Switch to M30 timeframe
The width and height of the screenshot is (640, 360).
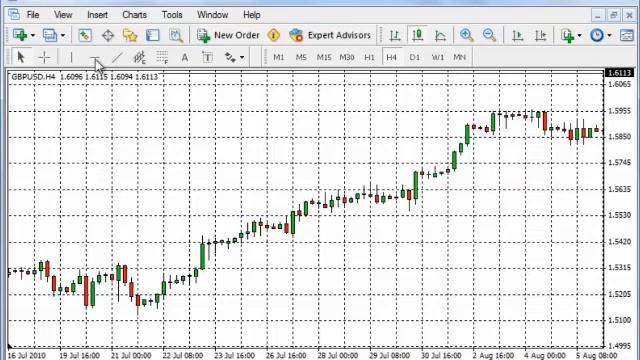tap(347, 57)
